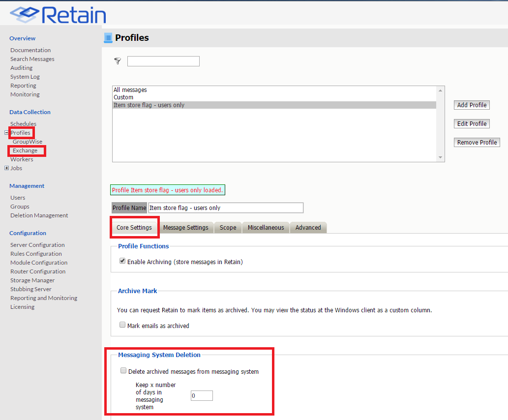The image size is (508, 420).
Task: Expand the Jobs tree node
Action: [6, 168]
